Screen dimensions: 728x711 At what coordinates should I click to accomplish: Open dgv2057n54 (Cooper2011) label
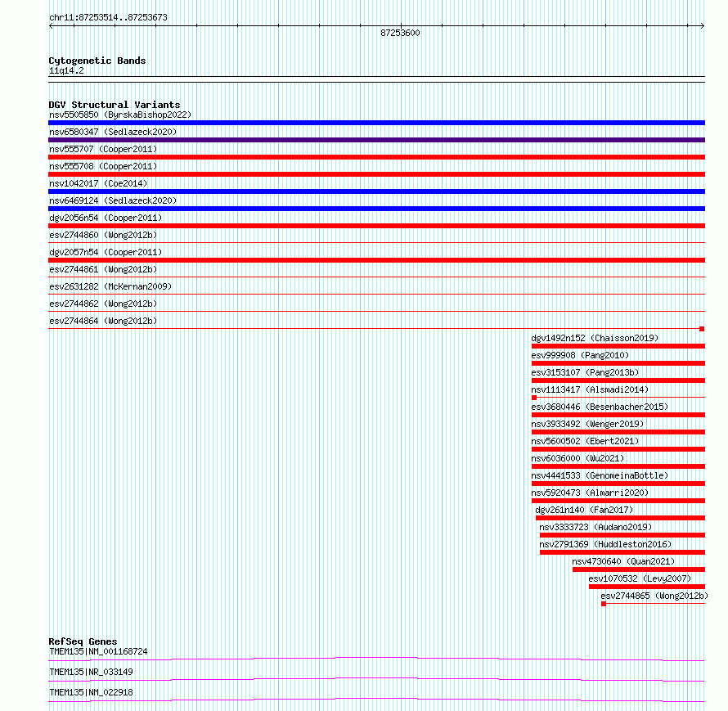pos(106,252)
